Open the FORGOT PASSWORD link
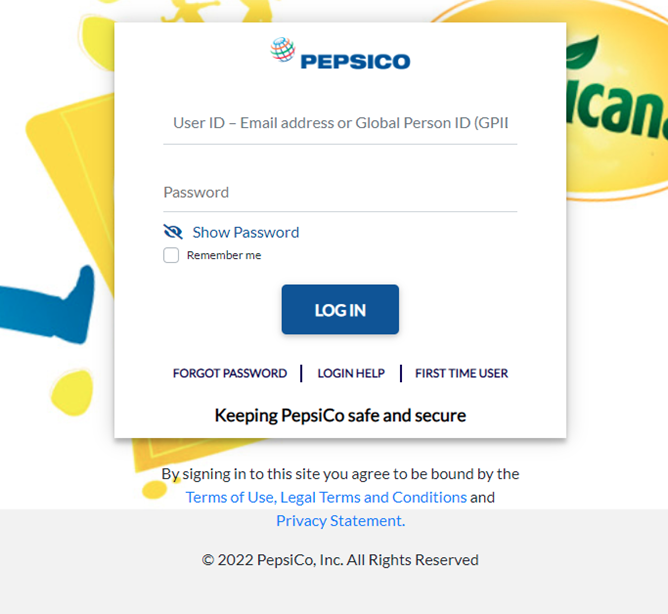The image size is (668, 614). point(230,373)
